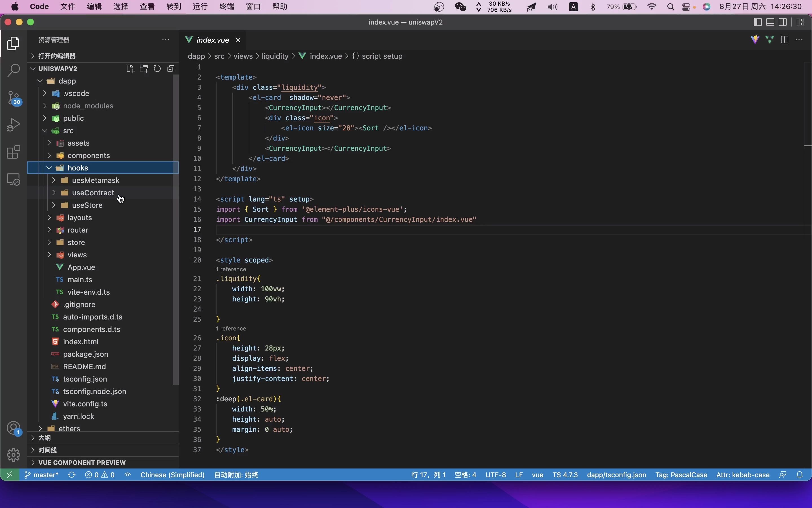Open macOS Spotlight search
This screenshot has width=812, height=508.
tap(671, 7)
